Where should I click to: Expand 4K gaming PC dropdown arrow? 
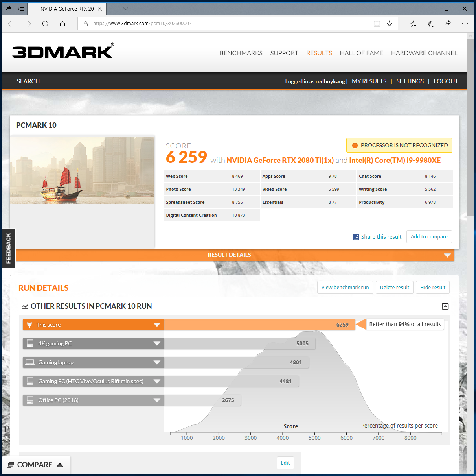(x=157, y=344)
